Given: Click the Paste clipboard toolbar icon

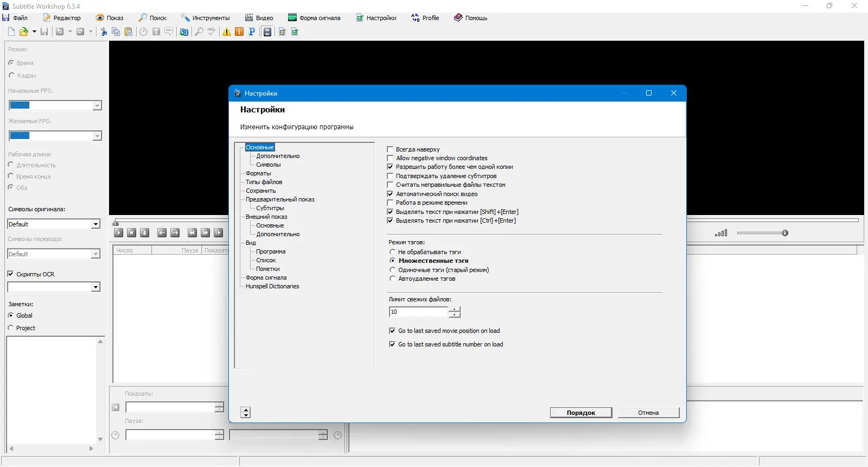Looking at the screenshot, I should (129, 31).
